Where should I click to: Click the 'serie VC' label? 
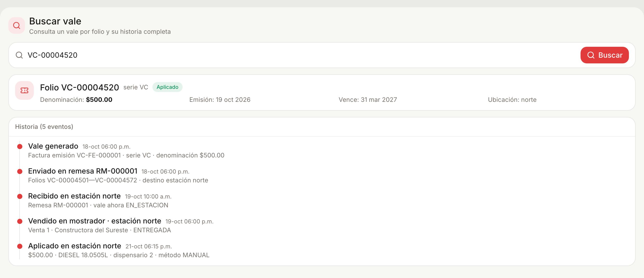pos(136,87)
